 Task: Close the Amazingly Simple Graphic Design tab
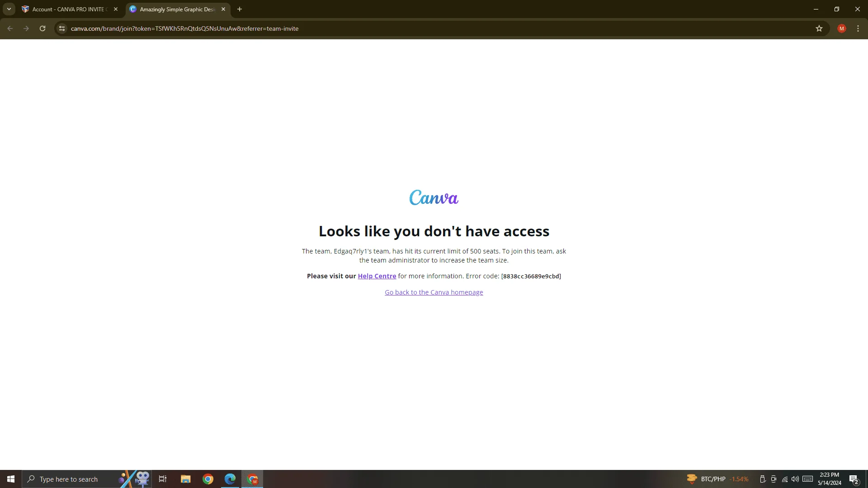click(223, 9)
